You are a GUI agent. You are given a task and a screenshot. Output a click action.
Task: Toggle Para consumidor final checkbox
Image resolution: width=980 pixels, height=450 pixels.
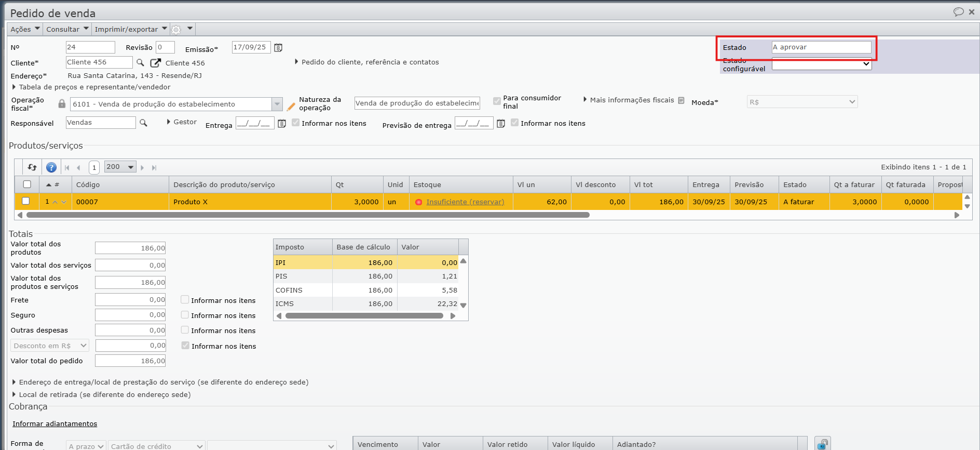(x=497, y=101)
